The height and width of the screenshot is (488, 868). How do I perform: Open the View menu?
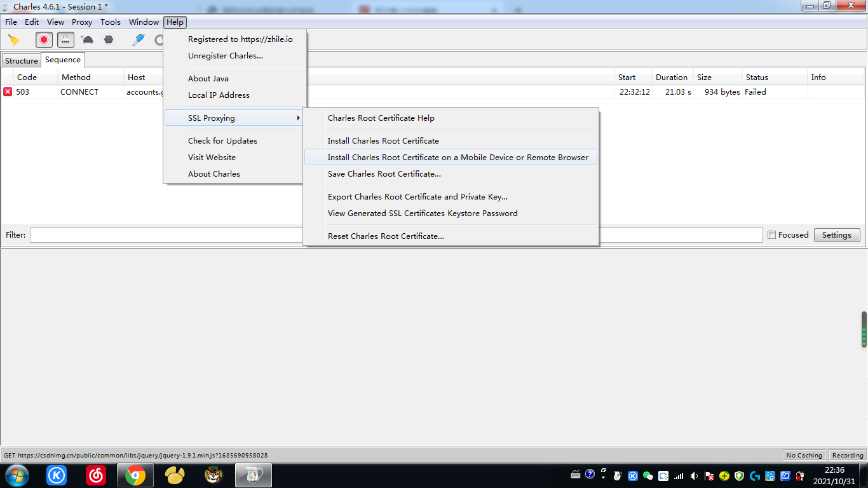point(55,22)
